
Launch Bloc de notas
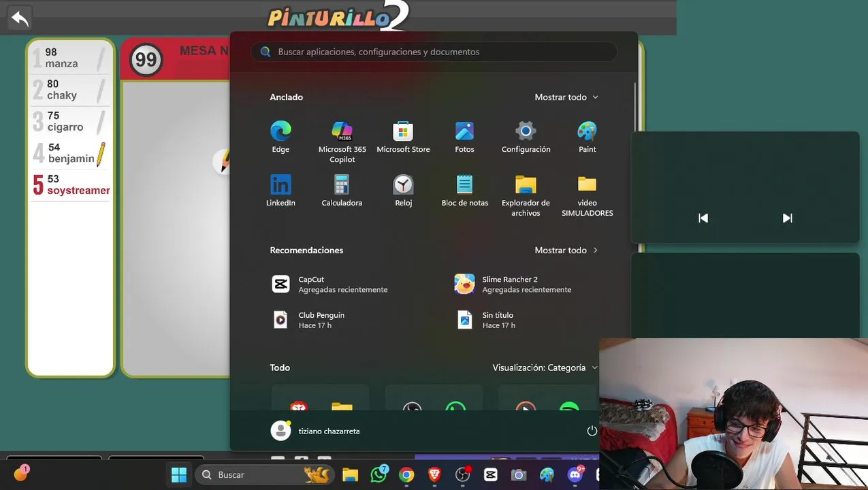click(x=464, y=191)
